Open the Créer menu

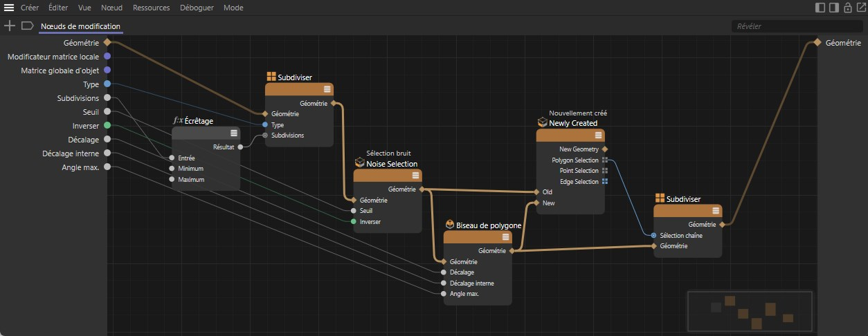click(30, 8)
